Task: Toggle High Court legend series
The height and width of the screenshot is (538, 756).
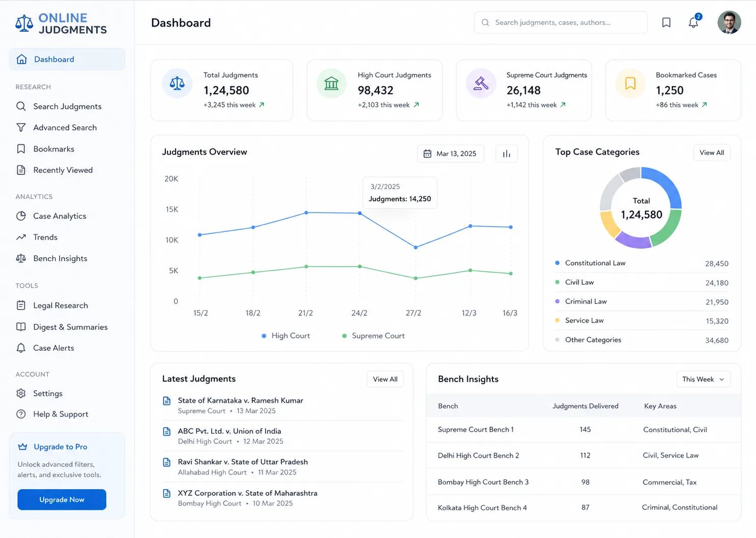Action: [285, 336]
